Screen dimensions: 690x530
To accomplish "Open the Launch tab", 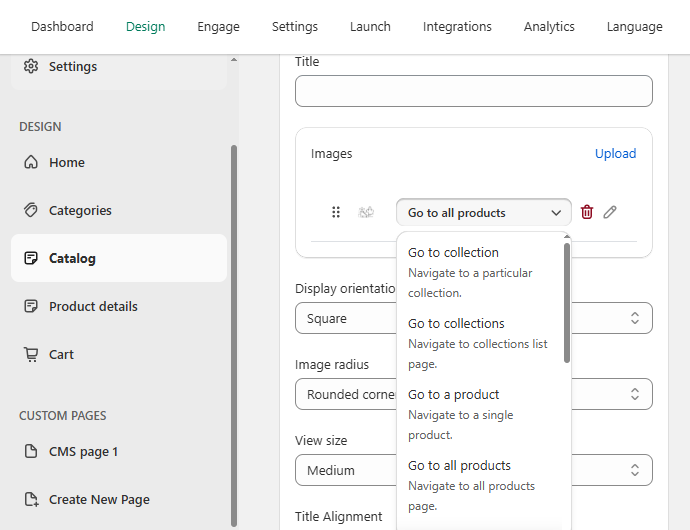I will point(370,27).
